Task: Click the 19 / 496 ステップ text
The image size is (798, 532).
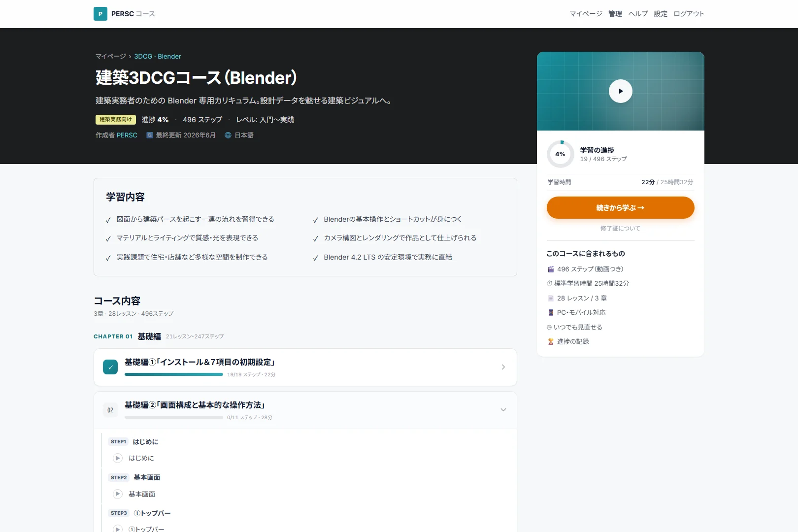Action: (x=603, y=159)
